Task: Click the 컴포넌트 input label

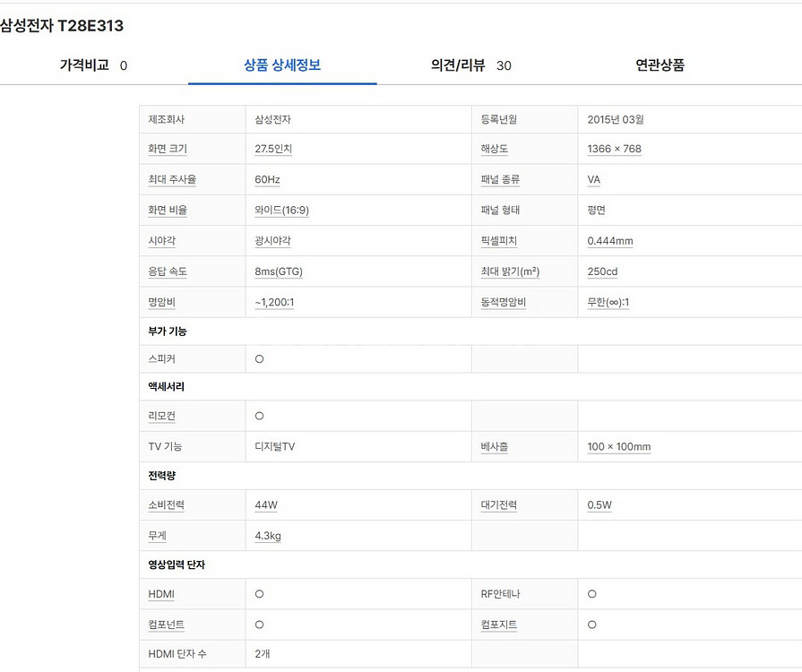Action: point(167,625)
